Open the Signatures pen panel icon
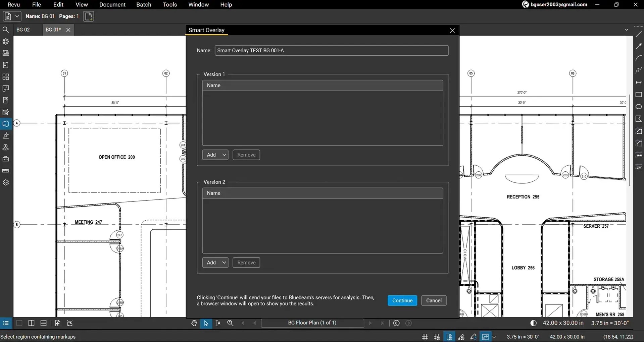Image resolution: width=644 pixels, height=342 pixels. 6,135
